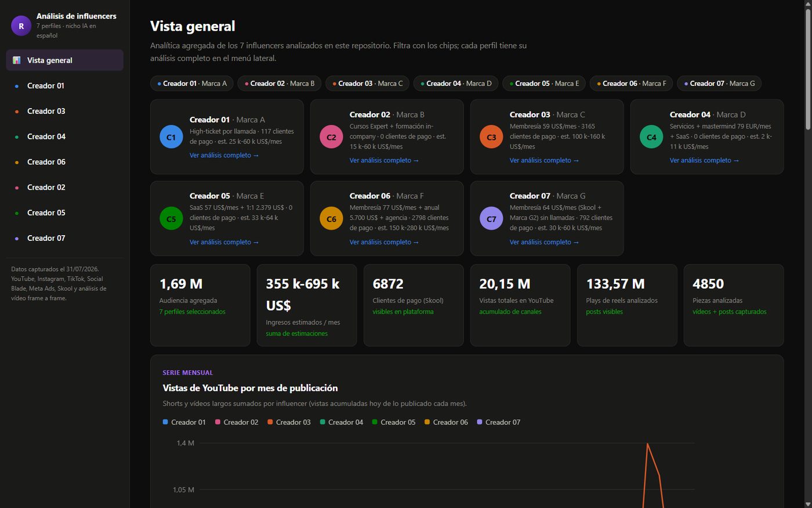
Task: Follow Ver análisis completo for Creador 02
Action: (x=384, y=161)
